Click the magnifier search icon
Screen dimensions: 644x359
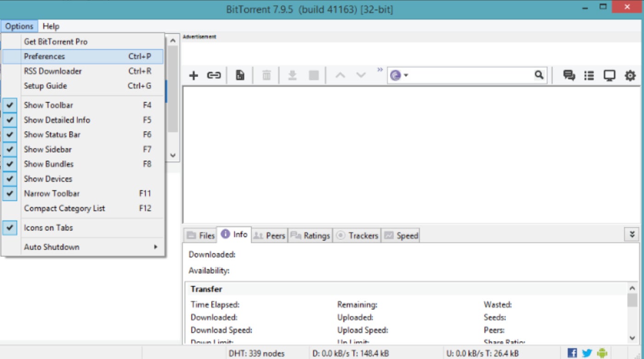[539, 75]
